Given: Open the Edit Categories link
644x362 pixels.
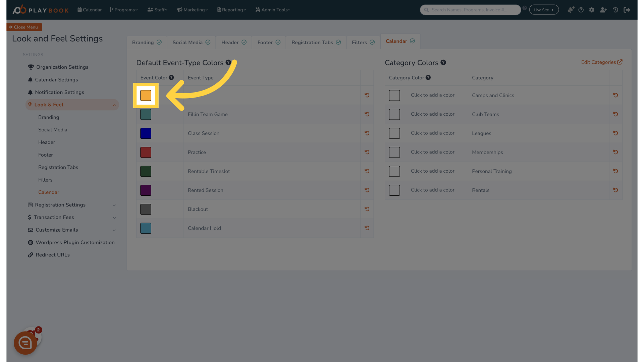Looking at the screenshot, I should click(x=602, y=62).
